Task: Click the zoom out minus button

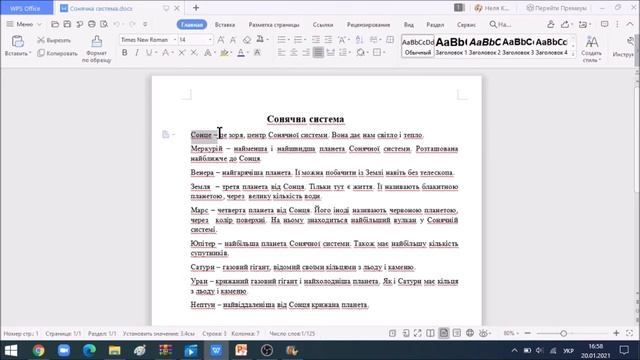Action: 527,333
